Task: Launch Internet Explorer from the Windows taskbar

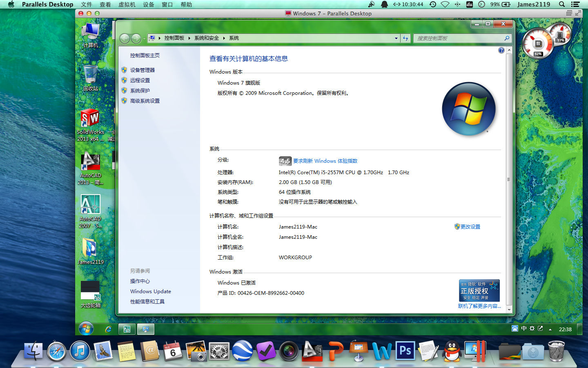Action: click(x=108, y=329)
